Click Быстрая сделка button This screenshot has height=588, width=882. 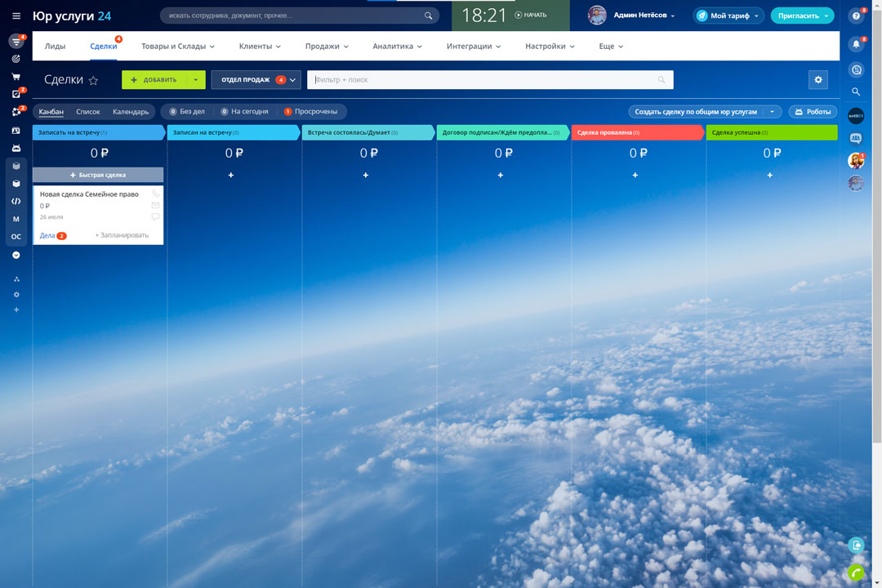click(98, 175)
